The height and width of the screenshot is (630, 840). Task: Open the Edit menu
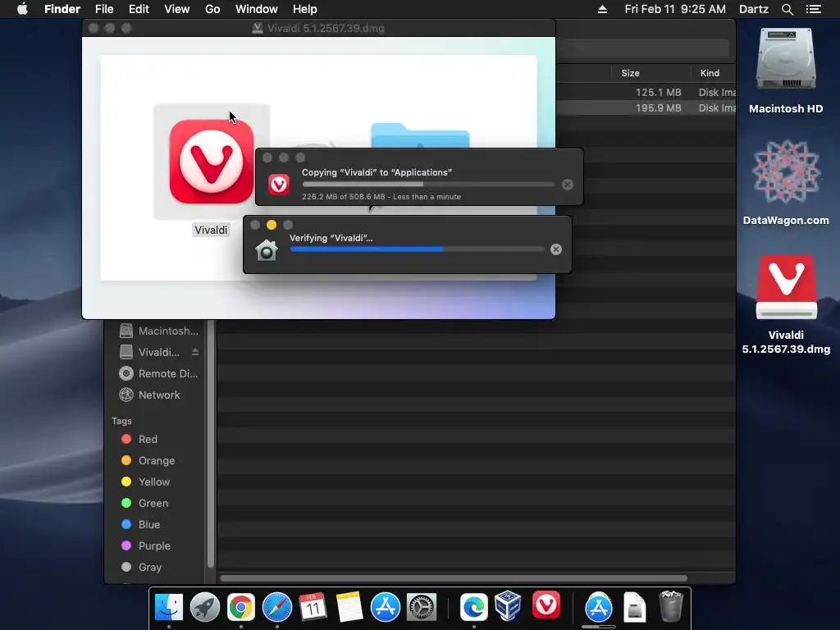click(x=139, y=9)
